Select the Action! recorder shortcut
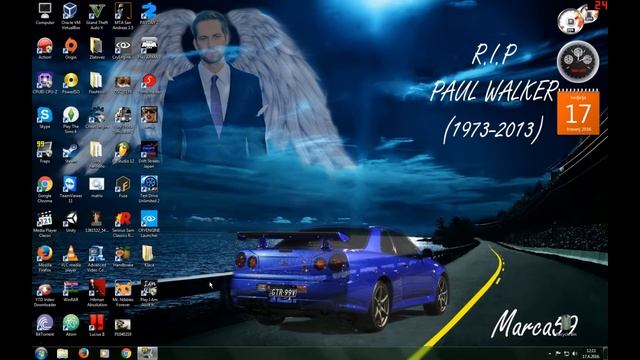Screen dimensions: 640x360 [44, 48]
